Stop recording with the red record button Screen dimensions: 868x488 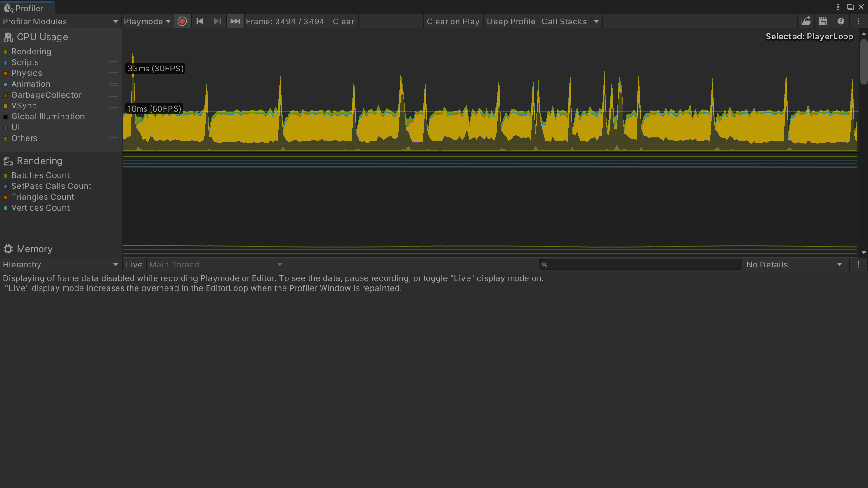(182, 21)
